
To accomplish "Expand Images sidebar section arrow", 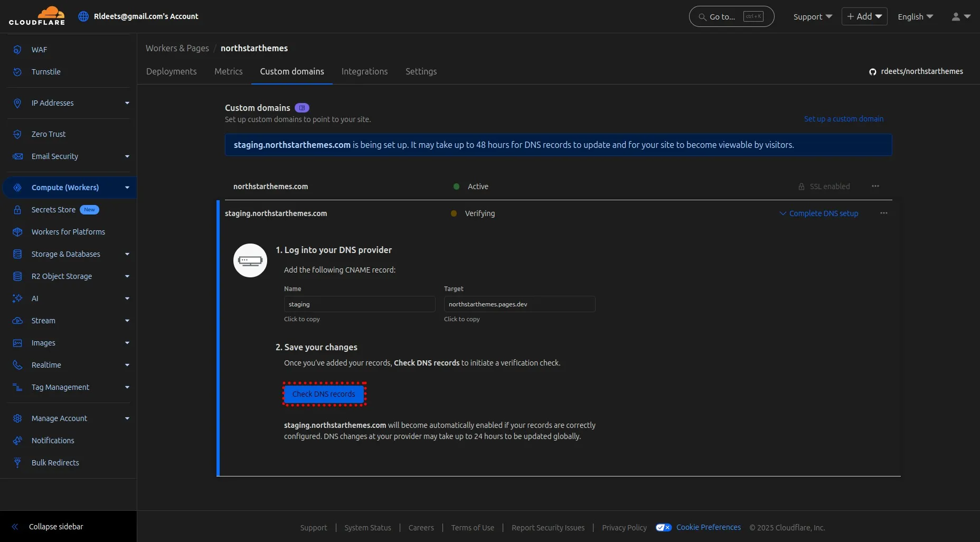I will pos(127,343).
